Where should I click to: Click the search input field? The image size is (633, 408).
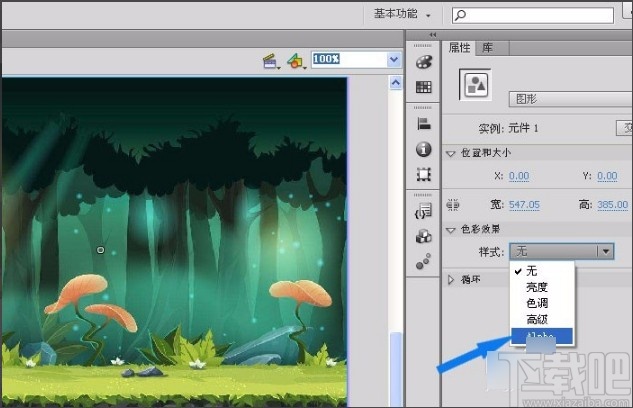[533, 15]
